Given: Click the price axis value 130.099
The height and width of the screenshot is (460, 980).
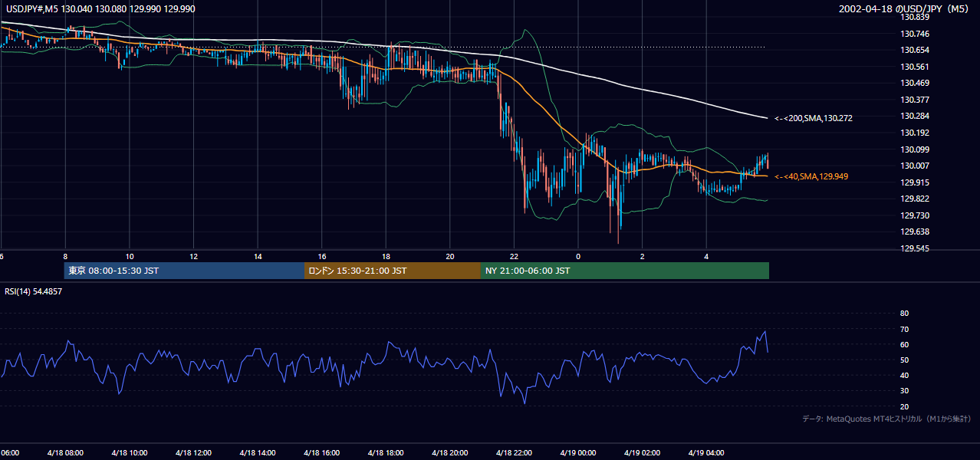Looking at the screenshot, I should [914, 149].
